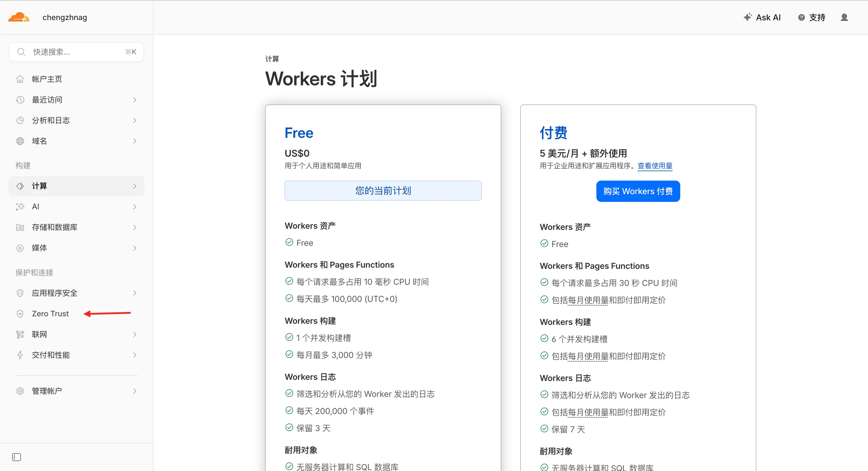Select the 联网 sidebar item
This screenshot has height=471, width=868.
(x=40, y=334)
